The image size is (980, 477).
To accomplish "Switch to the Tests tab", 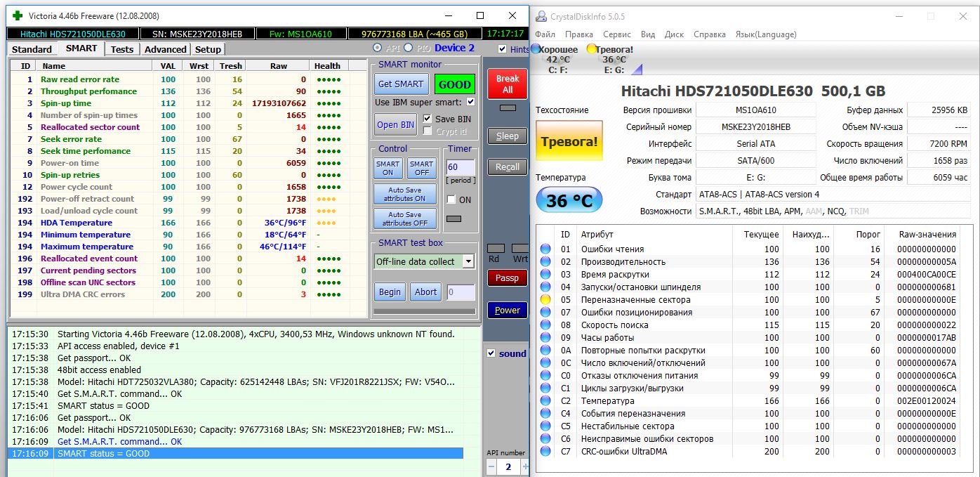I will click(x=122, y=49).
